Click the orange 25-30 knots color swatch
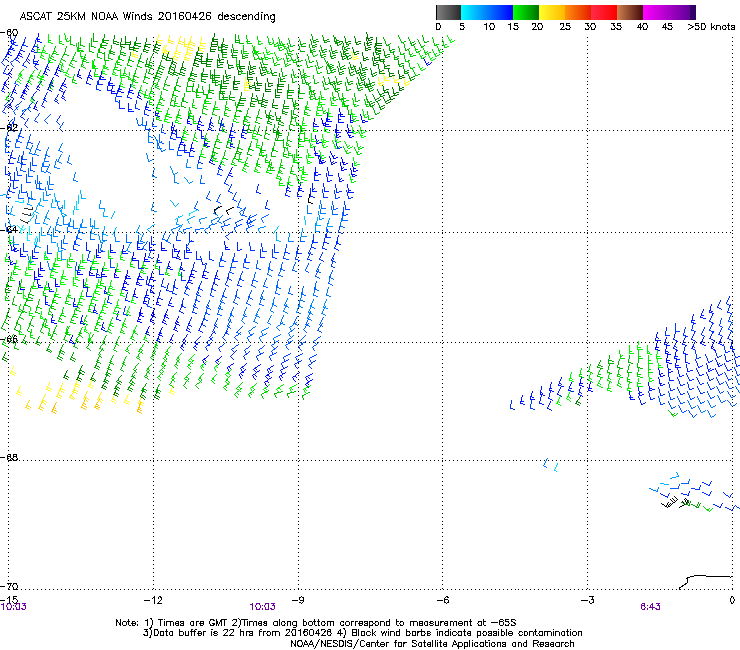The width and height of the screenshot is (740, 650). point(578,12)
